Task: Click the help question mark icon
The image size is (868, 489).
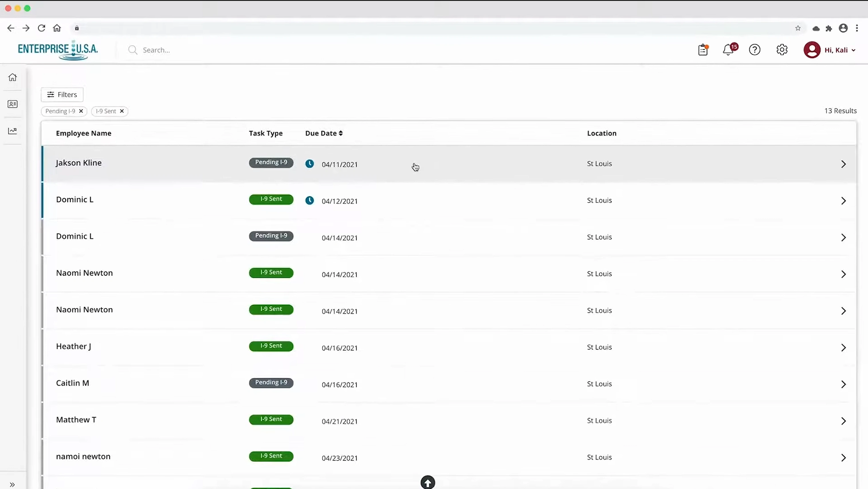Action: (755, 50)
